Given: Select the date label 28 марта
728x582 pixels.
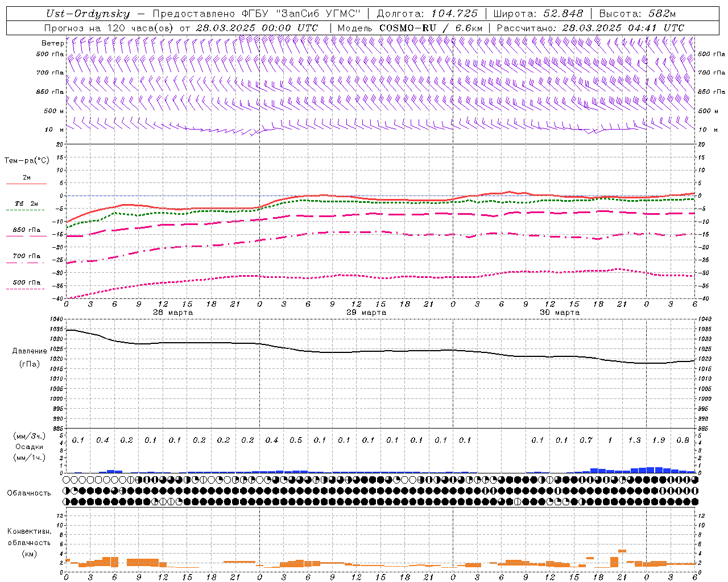Looking at the screenshot, I should 173,313.
